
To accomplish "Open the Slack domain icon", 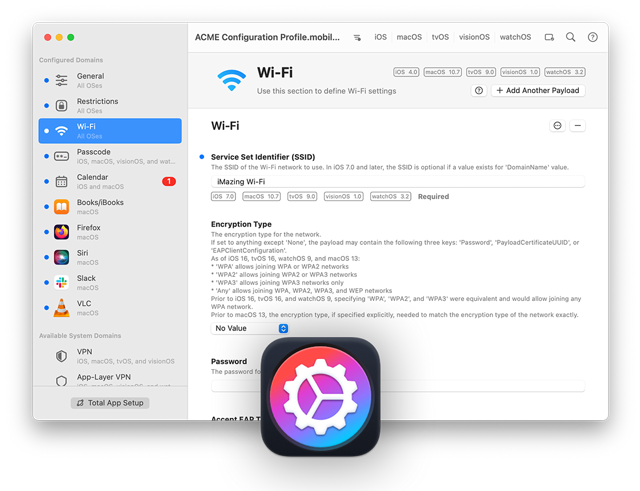I will [61, 282].
